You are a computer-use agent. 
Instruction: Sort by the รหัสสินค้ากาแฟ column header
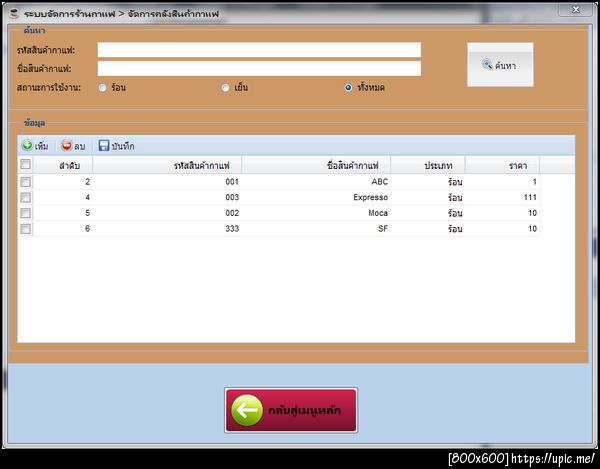point(167,165)
